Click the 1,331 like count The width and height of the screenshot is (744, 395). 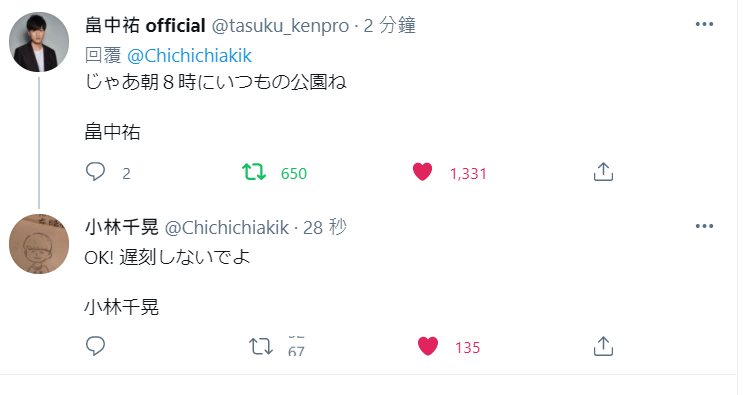tap(468, 174)
